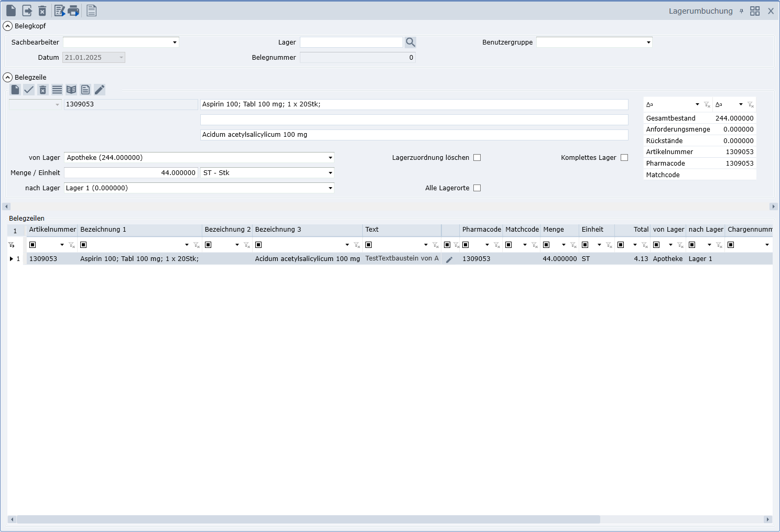The width and height of the screenshot is (780, 532).
Task: Confirm line with Belegzeile checkmark icon
Action: point(29,90)
